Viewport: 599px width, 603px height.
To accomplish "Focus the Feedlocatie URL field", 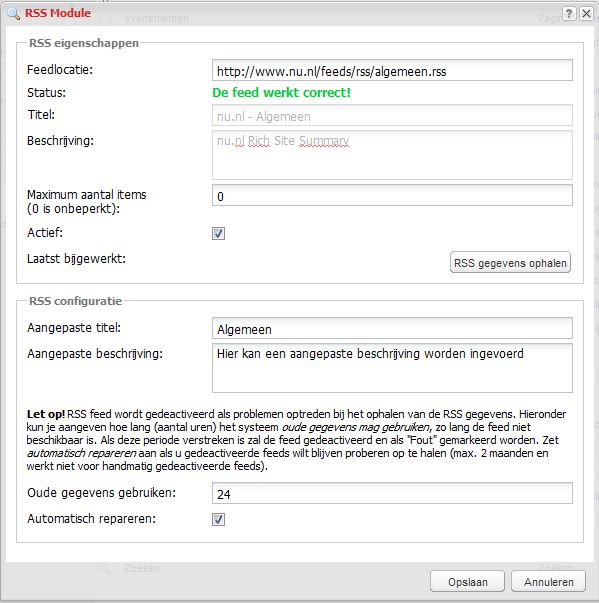I will (392, 70).
